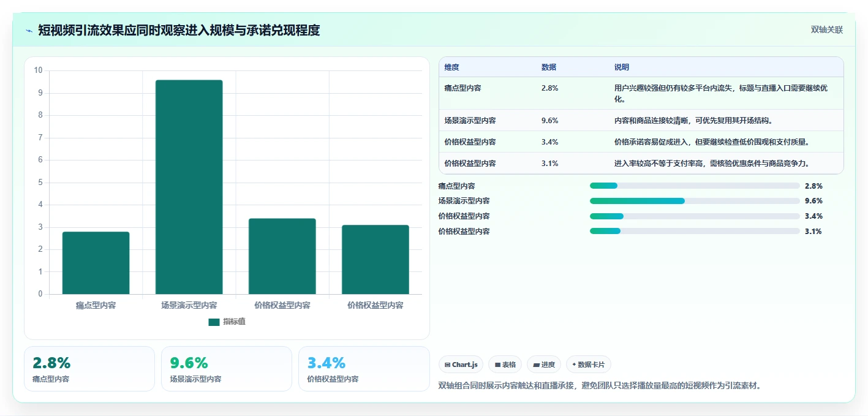Click the 价格权益型内容 progress bar showing 3.4%
This screenshot has height=416, width=868.
click(695, 216)
